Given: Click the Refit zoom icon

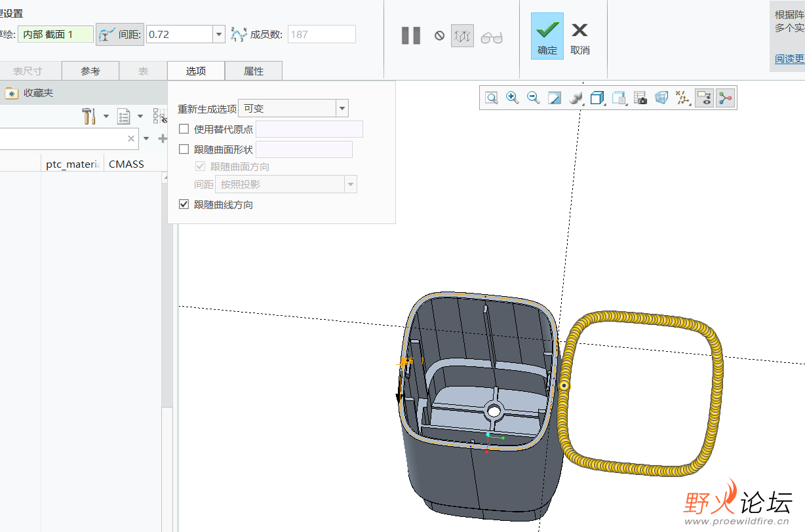Looking at the screenshot, I should pos(492,98).
